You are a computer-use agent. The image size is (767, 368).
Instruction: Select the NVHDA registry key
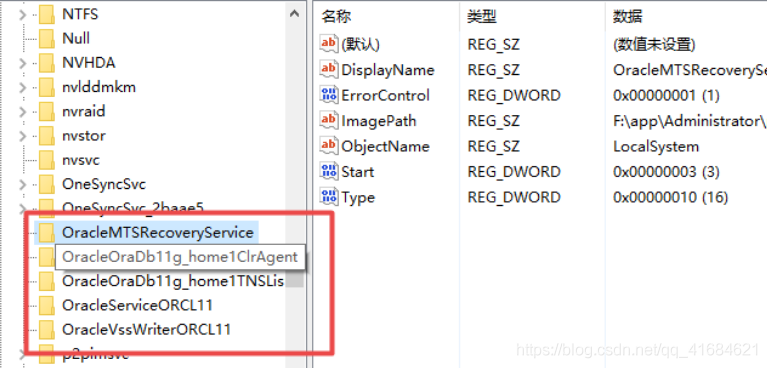pyautogui.click(x=89, y=63)
